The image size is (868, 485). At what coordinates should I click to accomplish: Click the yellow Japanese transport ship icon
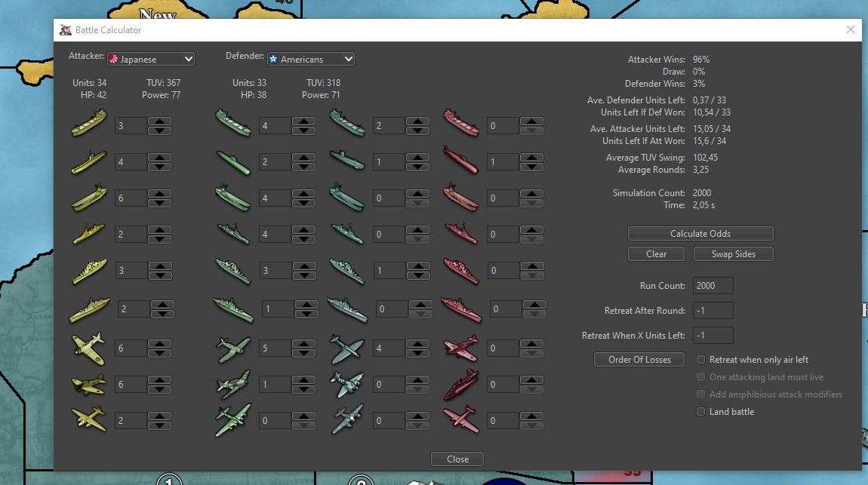click(89, 124)
